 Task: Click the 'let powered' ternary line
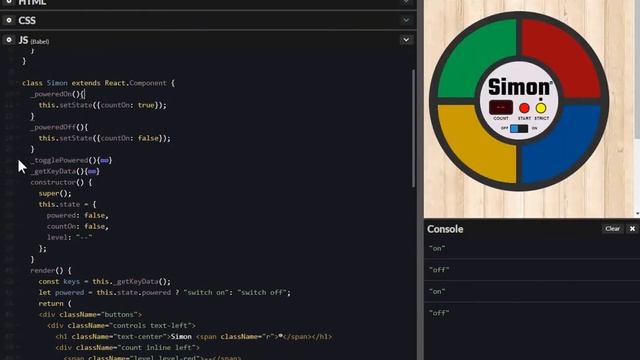tap(164, 293)
